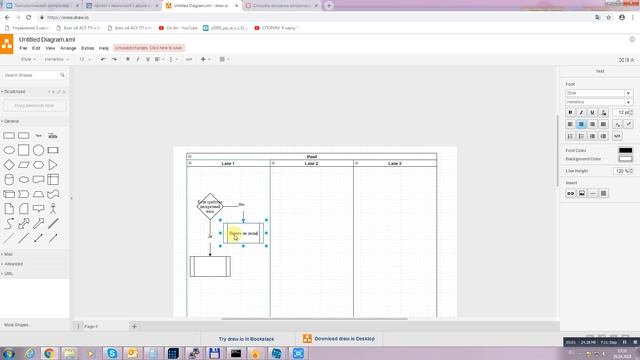Collapse the General shapes section
Viewport: 640px width, 360px height.
tap(11, 121)
